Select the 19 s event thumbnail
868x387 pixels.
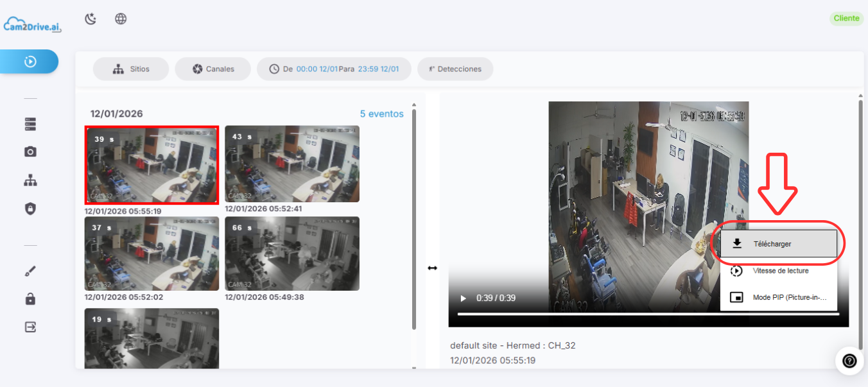(152, 338)
